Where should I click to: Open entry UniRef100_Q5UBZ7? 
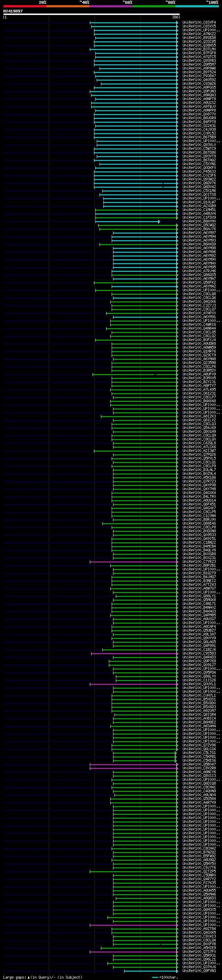coord(199,630)
